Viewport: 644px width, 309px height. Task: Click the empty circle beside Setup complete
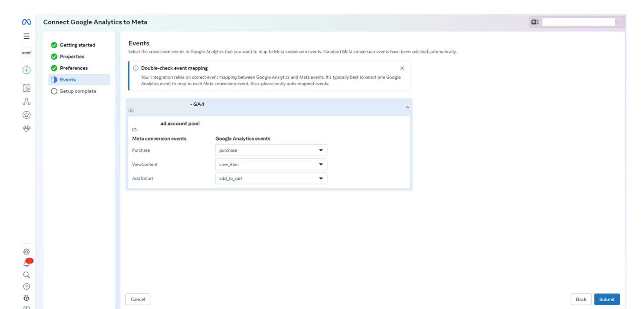(x=54, y=91)
